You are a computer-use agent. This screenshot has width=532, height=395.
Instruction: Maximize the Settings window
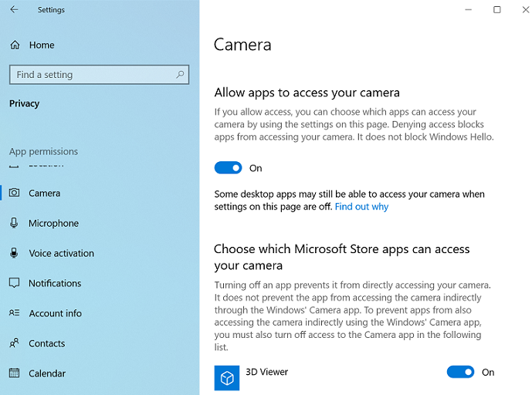click(x=496, y=10)
